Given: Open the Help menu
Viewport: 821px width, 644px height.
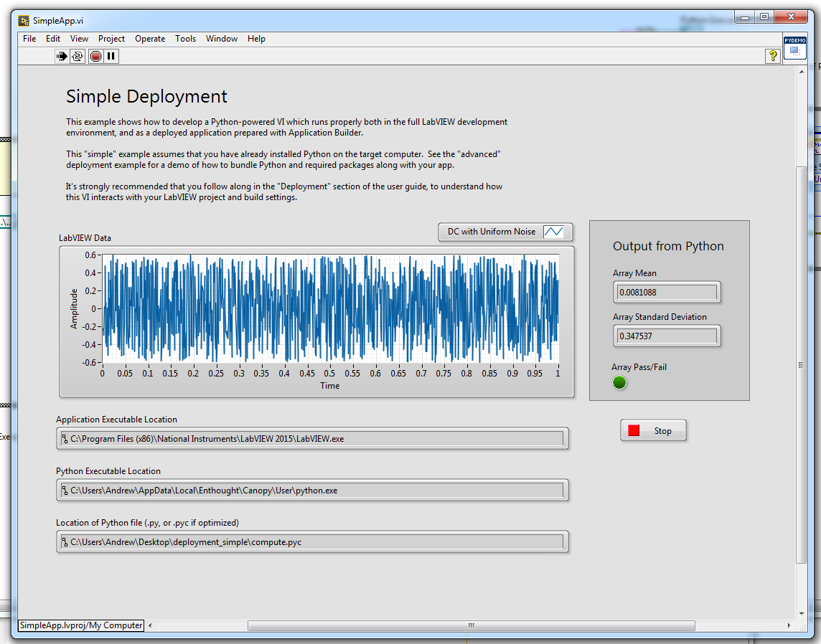Looking at the screenshot, I should click(x=257, y=39).
